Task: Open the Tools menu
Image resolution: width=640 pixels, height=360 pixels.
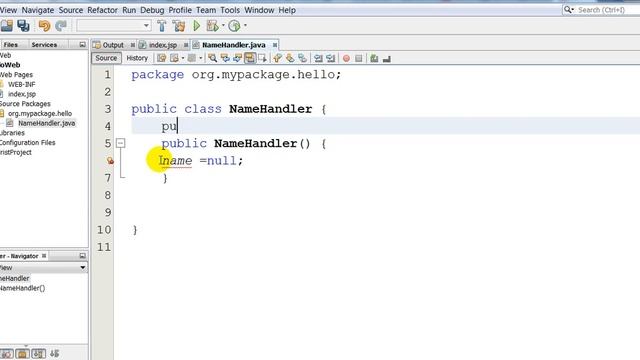Action: [x=230, y=10]
